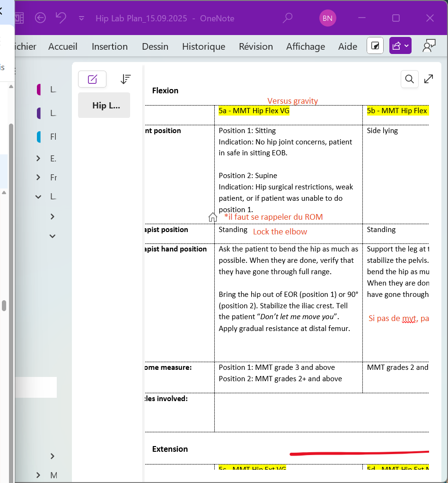Open the Historique ribbon tab
This screenshot has height=483, width=448.
[204, 46]
